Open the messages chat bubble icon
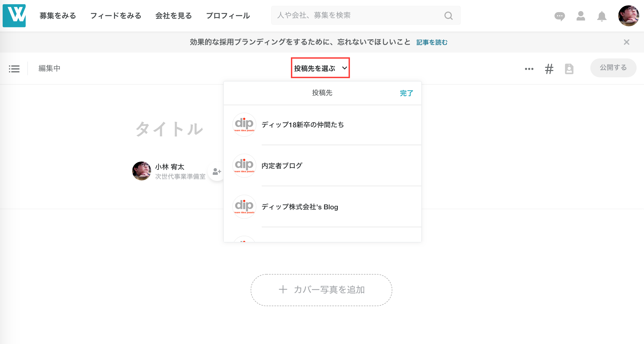This screenshot has height=344, width=644. (x=559, y=16)
